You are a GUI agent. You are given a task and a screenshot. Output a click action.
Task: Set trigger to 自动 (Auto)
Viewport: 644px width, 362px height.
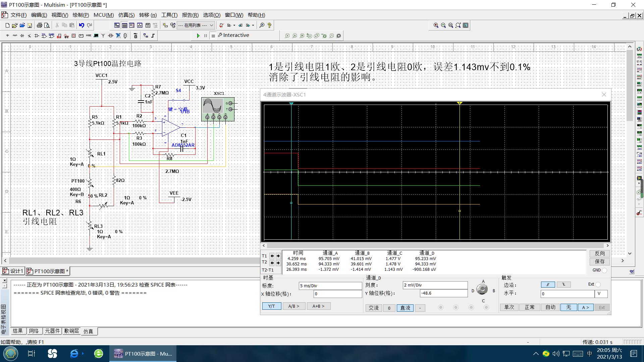550,307
